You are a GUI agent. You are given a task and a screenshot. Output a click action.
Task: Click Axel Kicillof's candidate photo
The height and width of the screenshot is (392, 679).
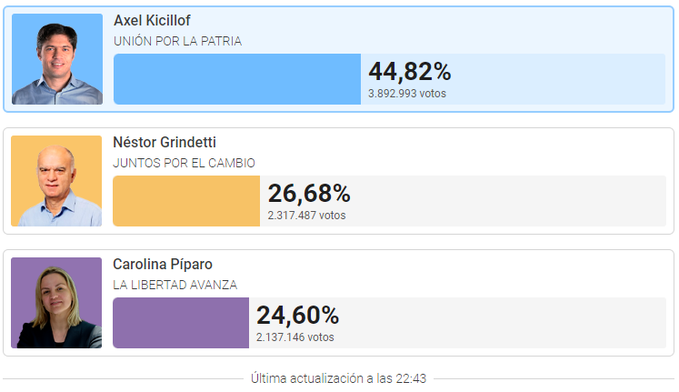(57, 59)
